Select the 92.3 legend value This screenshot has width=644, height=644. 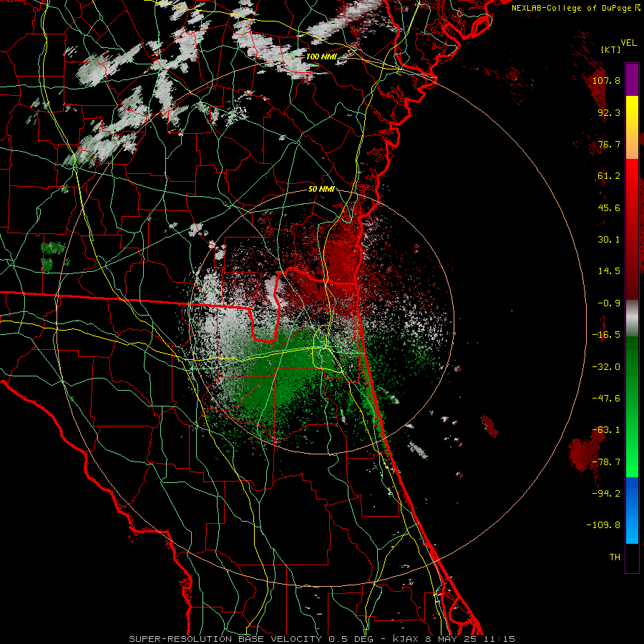point(609,112)
